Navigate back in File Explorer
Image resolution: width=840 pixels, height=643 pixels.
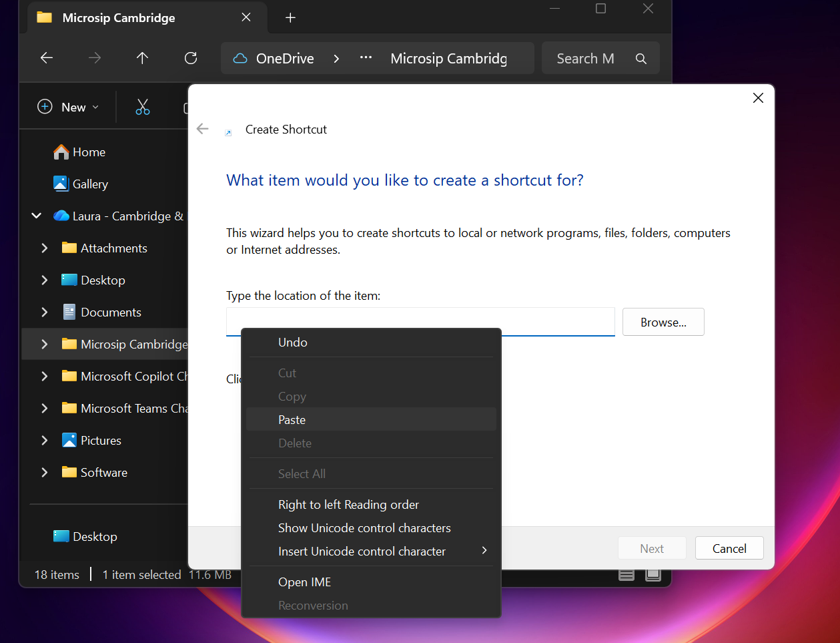[x=47, y=58]
